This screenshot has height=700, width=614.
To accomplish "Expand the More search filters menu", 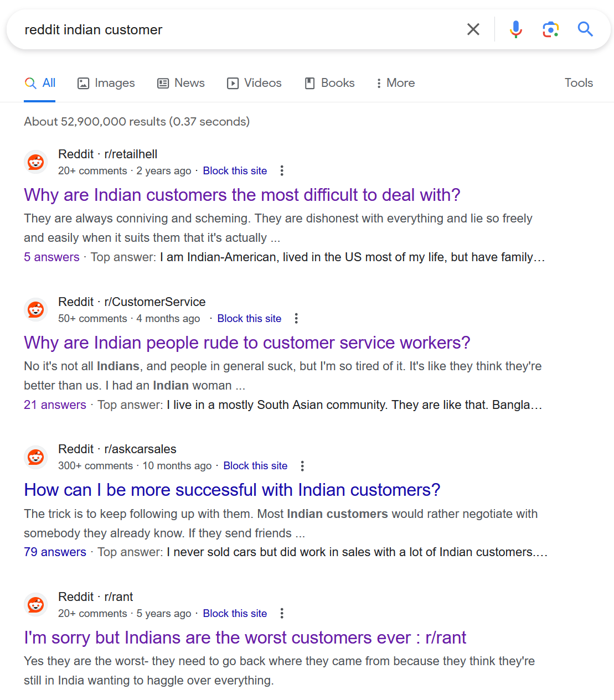I will (x=395, y=83).
